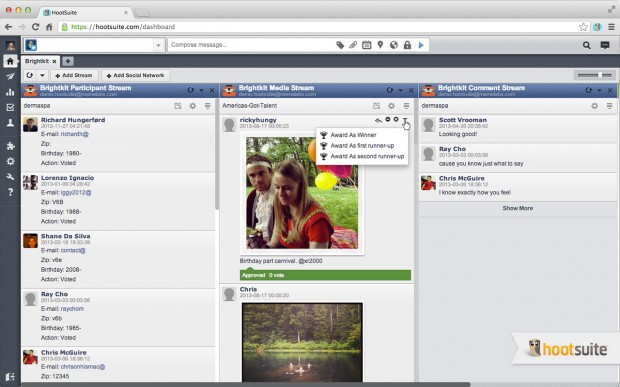This screenshot has width=620, height=387.
Task: Open rickyhungy's birthday party photo
Action: [x=302, y=193]
